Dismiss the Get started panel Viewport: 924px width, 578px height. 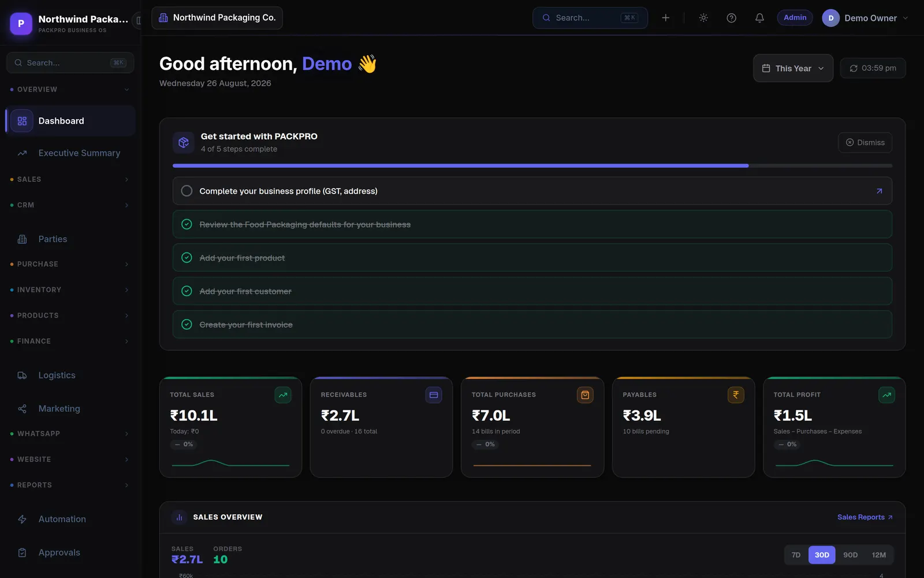click(x=865, y=143)
